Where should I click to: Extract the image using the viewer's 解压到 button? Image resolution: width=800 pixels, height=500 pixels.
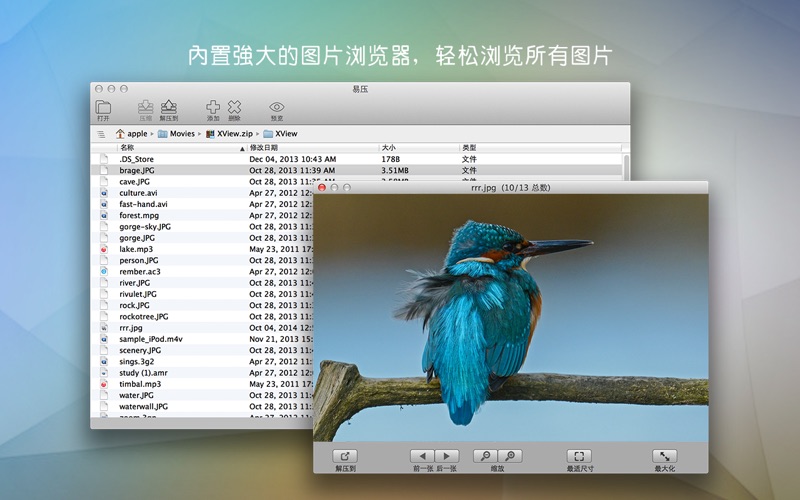[345, 456]
